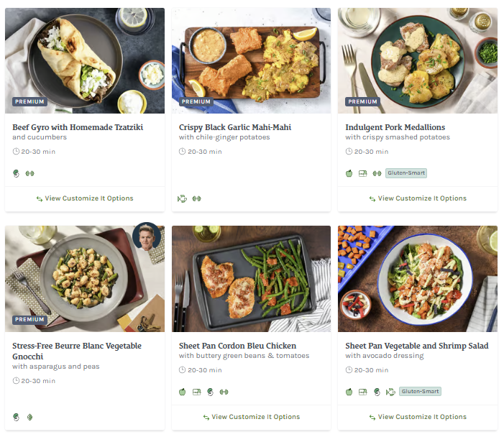Click the Premium badge on the Beef Gyro photo
Viewport: 504px width, 437px height.
pyautogui.click(x=30, y=102)
